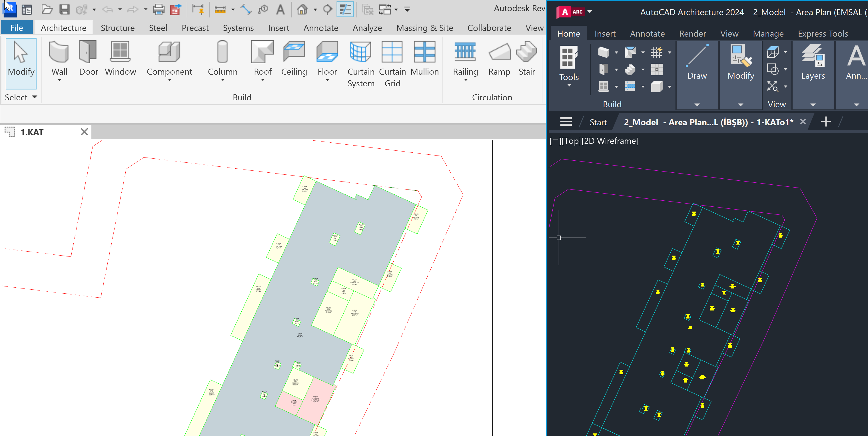Switch to the Massing & Site ribbon tab
This screenshot has height=436, width=868.
[x=424, y=28]
